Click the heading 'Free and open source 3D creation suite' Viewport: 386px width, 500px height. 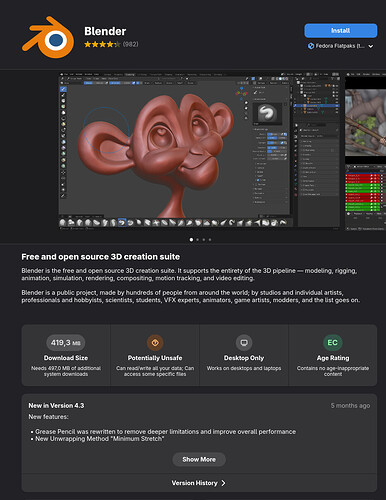[101, 257]
